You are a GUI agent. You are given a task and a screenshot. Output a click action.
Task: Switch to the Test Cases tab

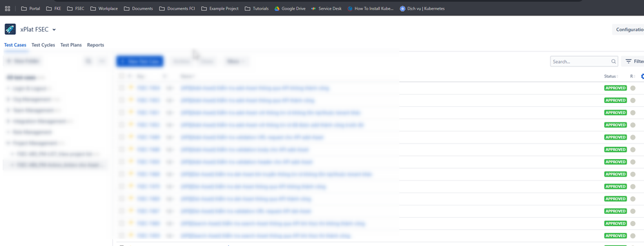(15, 45)
